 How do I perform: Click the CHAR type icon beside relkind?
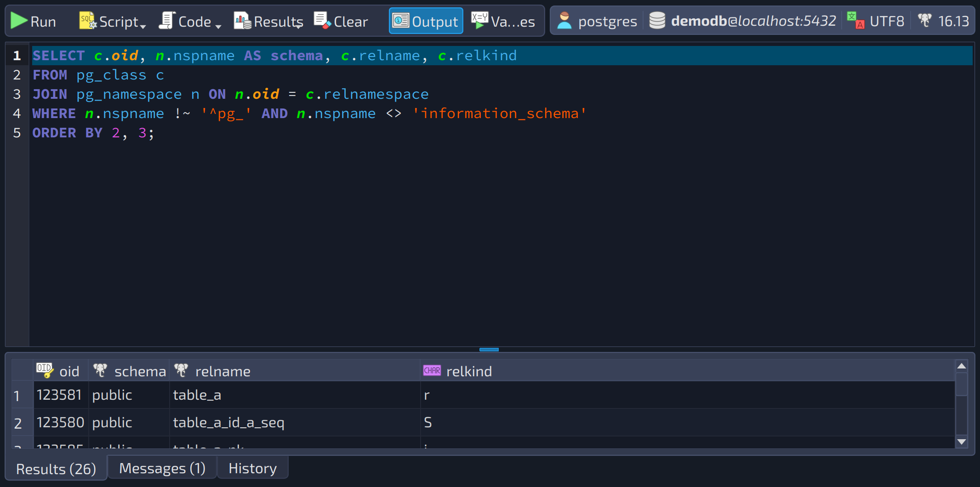pyautogui.click(x=432, y=370)
